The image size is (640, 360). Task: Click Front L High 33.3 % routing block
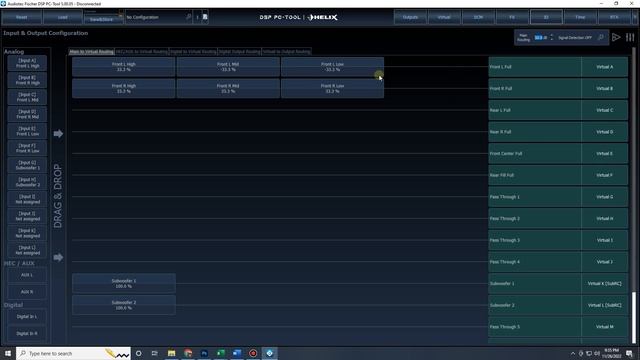click(x=124, y=67)
